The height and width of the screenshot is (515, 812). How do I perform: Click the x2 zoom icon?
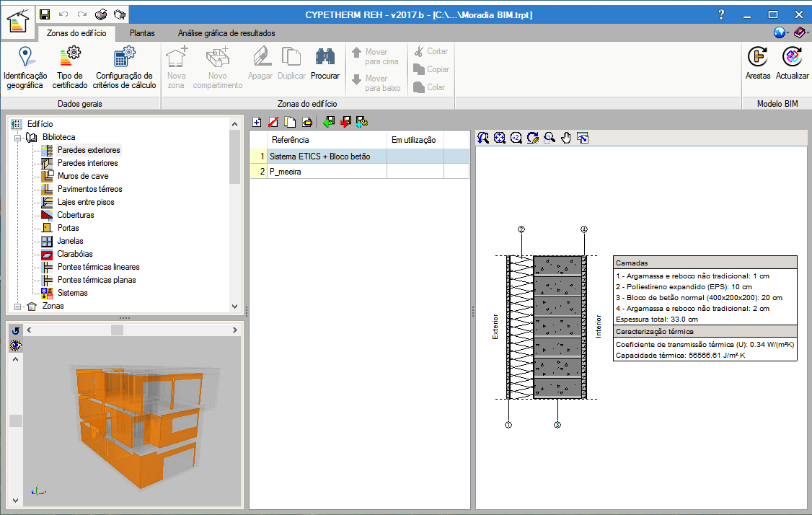(x=516, y=138)
